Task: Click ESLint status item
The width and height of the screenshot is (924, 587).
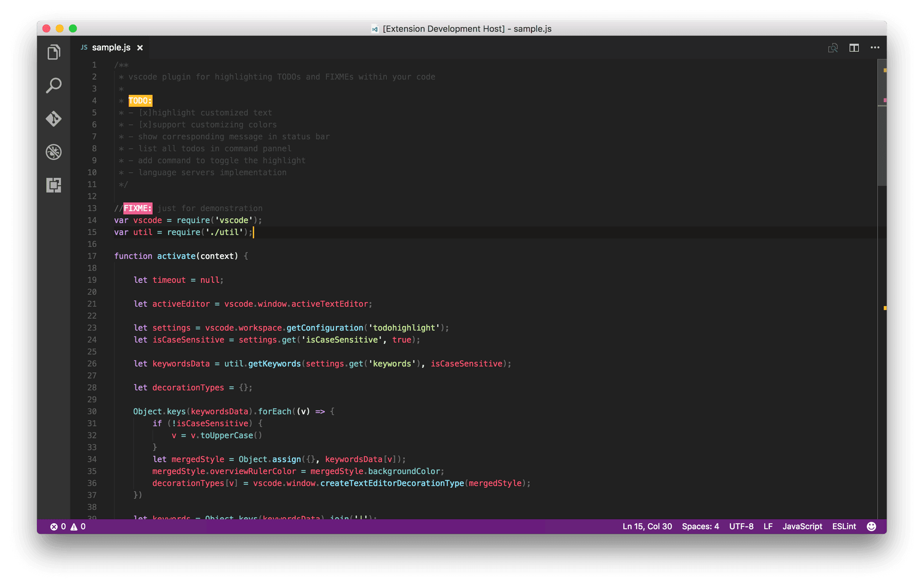Action: [844, 526]
